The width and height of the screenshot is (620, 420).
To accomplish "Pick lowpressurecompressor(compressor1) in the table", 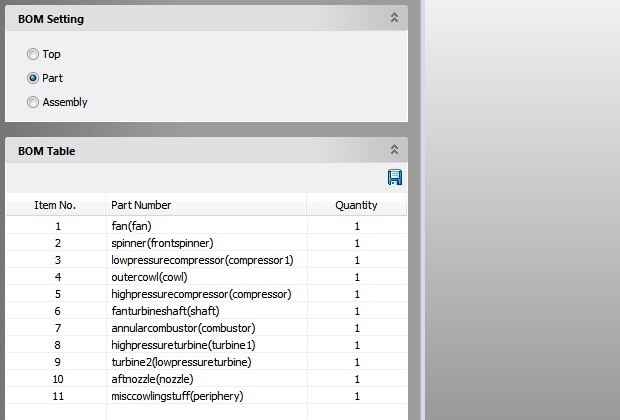I will point(202,260).
